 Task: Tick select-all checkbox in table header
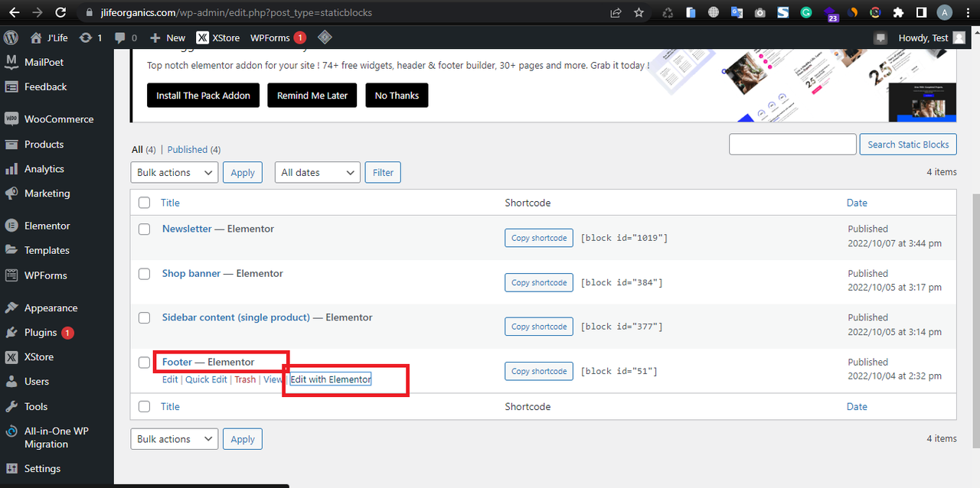point(144,203)
